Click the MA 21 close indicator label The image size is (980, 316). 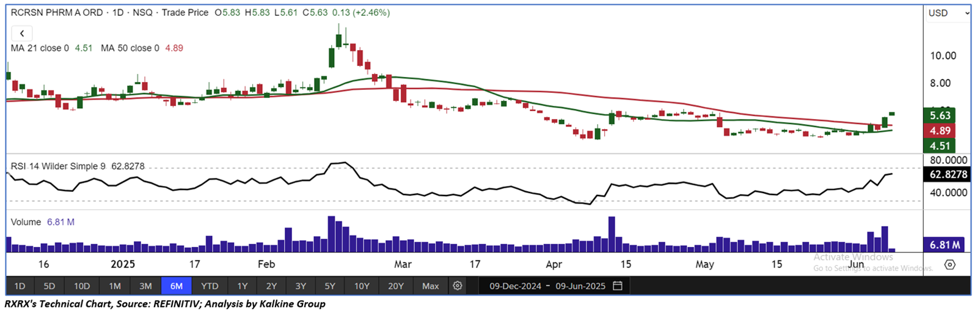tap(40, 48)
